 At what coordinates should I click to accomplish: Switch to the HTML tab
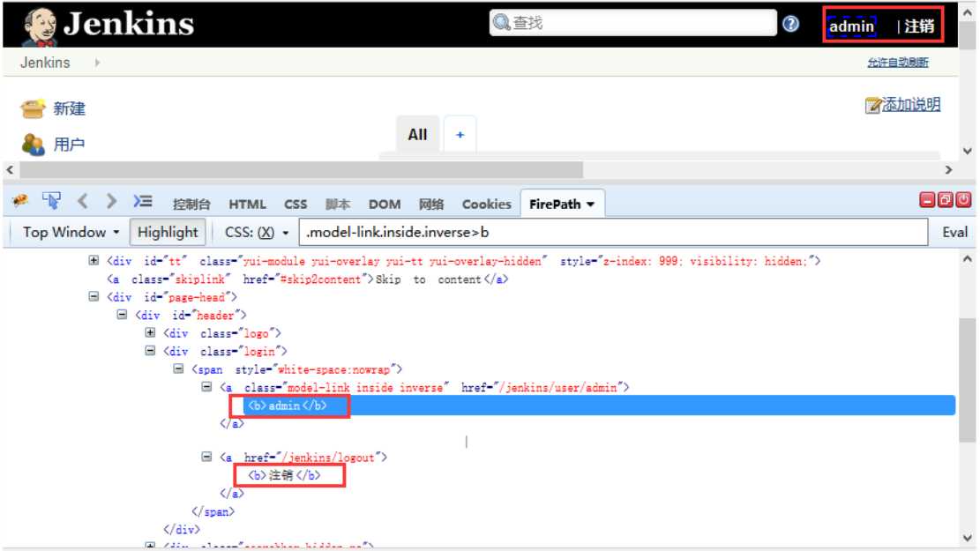[247, 205]
